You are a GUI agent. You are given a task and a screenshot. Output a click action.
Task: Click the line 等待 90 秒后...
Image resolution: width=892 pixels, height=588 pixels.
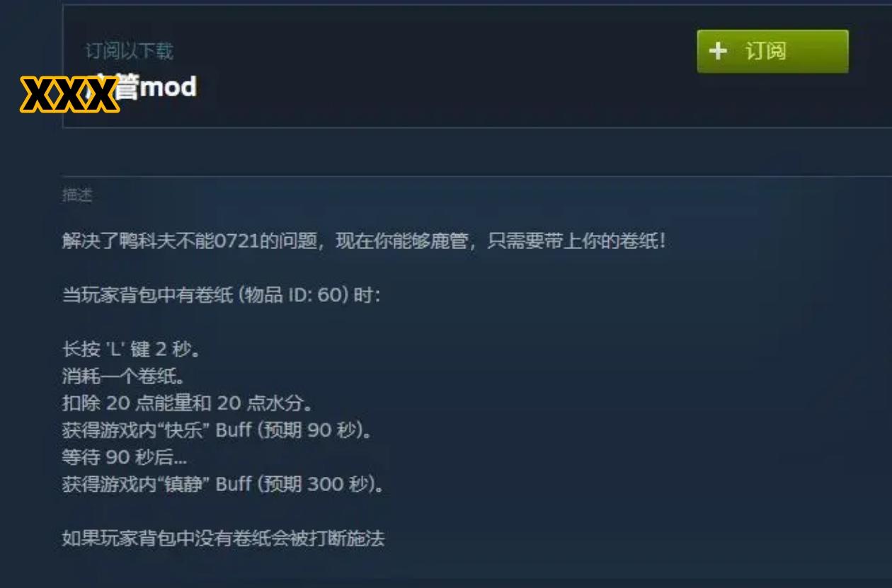point(124,458)
